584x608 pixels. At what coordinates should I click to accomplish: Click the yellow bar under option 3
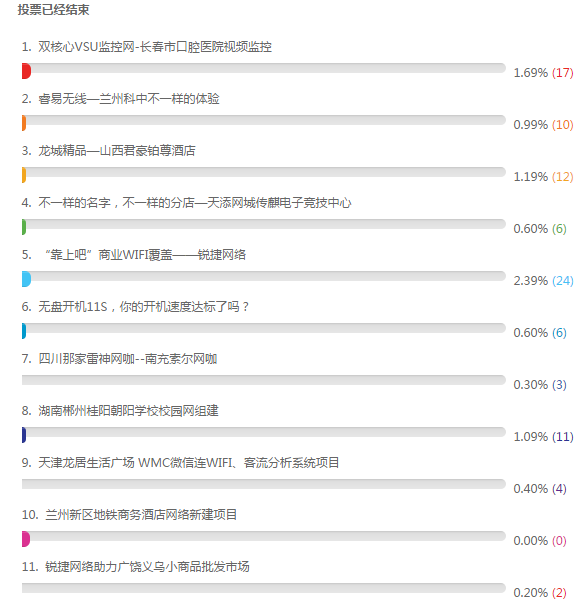click(x=24, y=175)
